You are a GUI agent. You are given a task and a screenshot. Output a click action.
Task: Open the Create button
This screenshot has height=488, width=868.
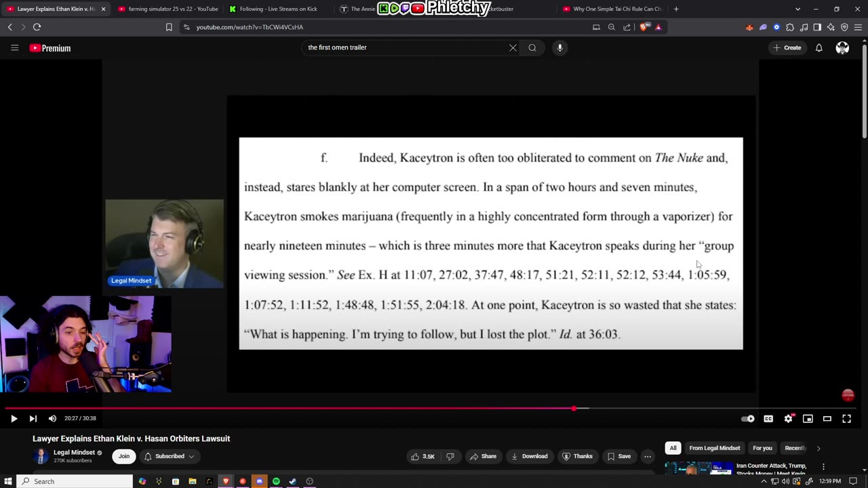[787, 48]
